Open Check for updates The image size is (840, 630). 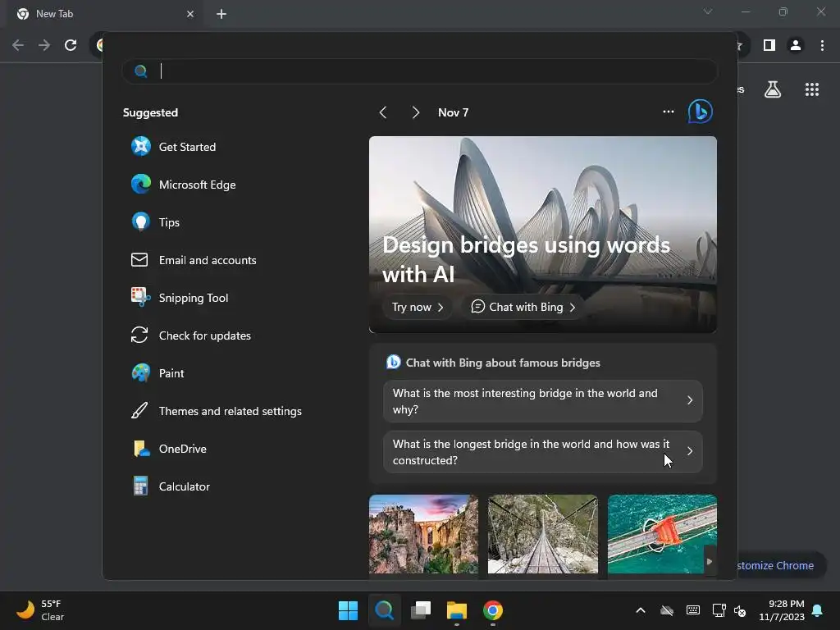click(x=190, y=336)
